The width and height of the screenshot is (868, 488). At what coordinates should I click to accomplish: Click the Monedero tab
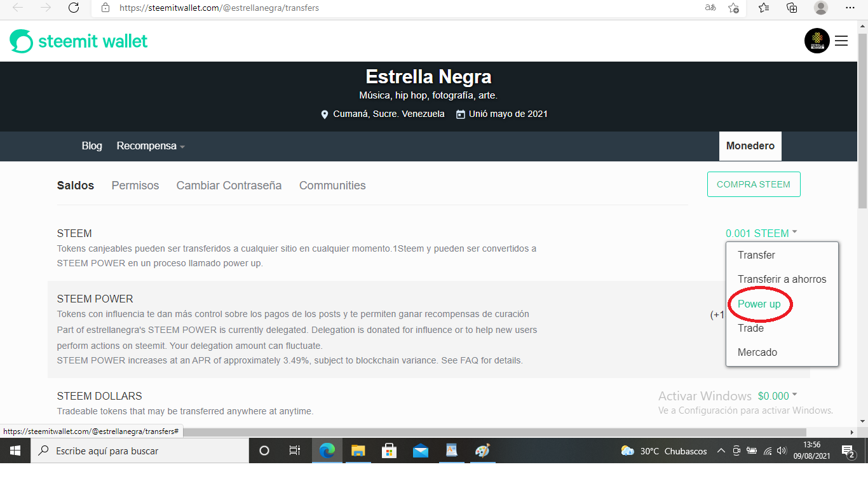click(x=750, y=146)
